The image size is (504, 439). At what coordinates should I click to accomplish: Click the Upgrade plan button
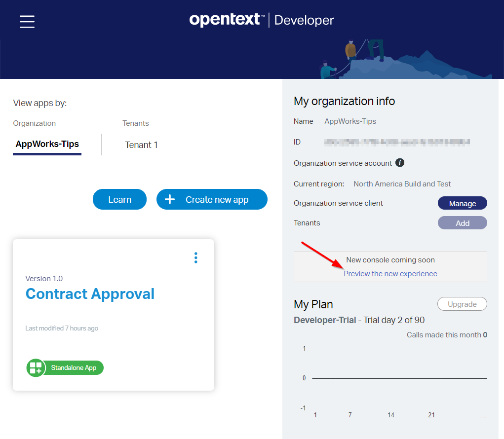click(462, 304)
